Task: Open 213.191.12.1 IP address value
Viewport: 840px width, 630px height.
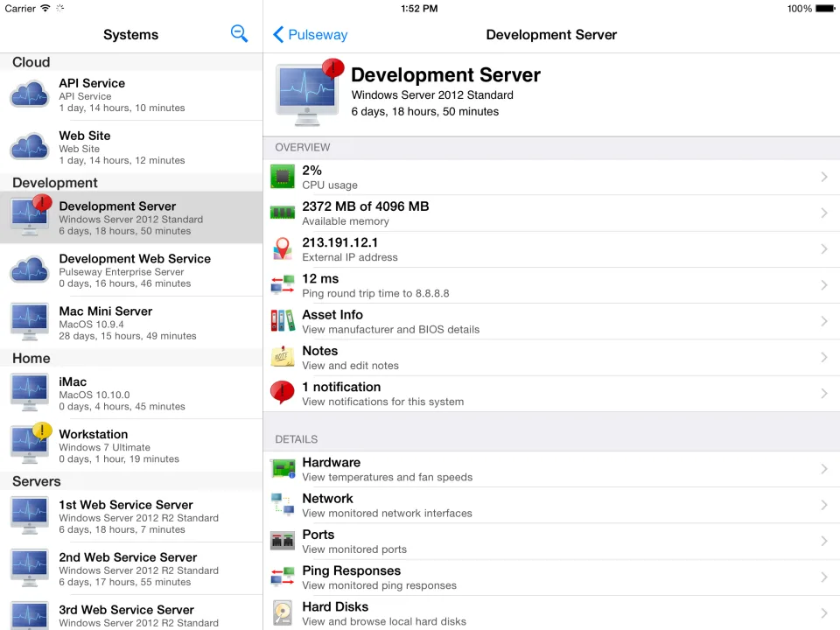Action: [339, 242]
